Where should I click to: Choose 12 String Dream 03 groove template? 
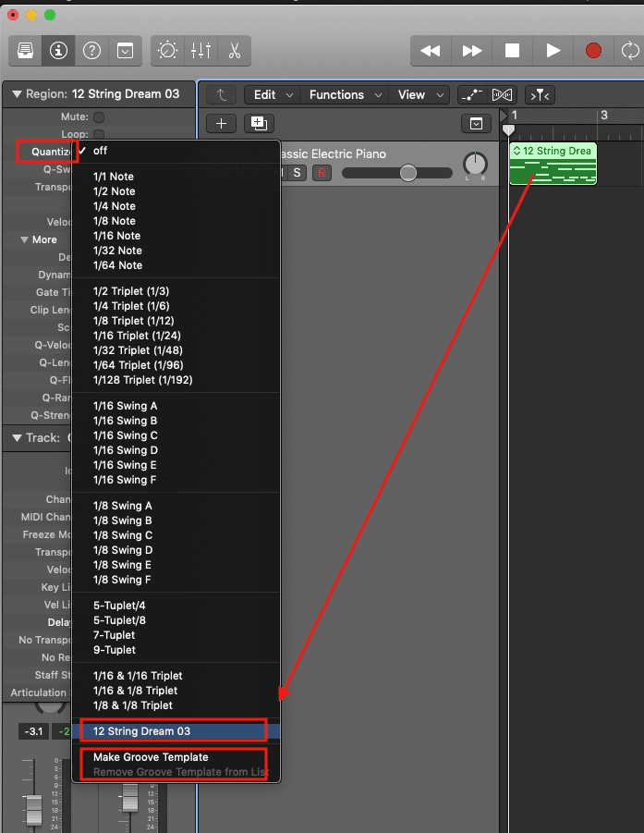[176, 731]
